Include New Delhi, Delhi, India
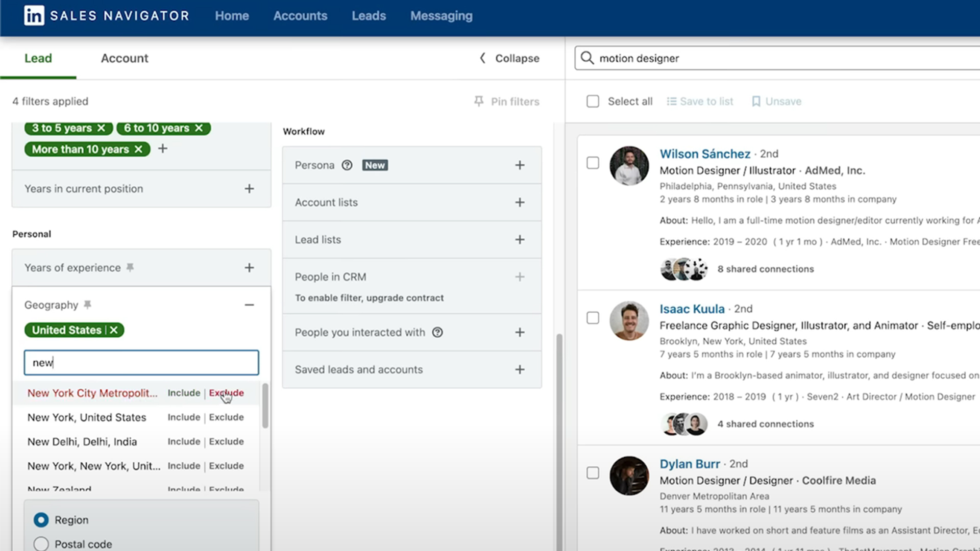980x551 pixels. click(184, 442)
